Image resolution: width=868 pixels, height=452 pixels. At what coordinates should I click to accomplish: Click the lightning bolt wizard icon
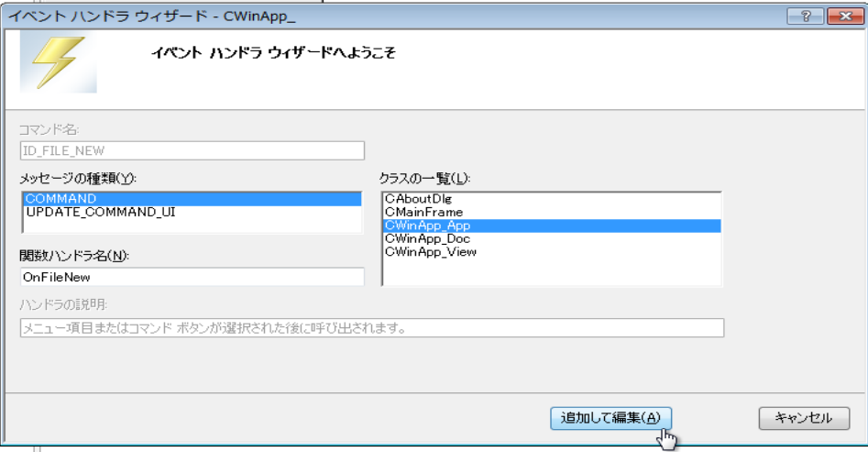[x=59, y=61]
